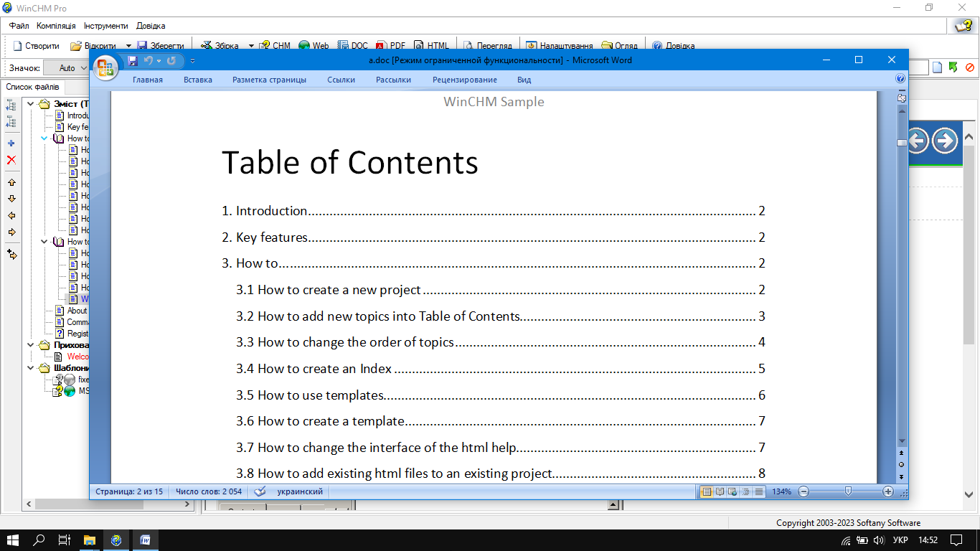
Task: Collapse the first How to tree node
Action: tap(44, 138)
